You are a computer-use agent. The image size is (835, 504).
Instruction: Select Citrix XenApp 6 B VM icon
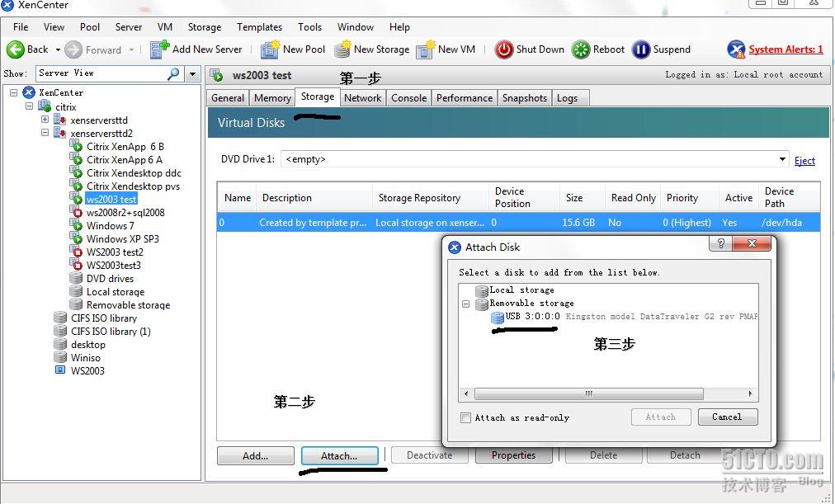[76, 146]
